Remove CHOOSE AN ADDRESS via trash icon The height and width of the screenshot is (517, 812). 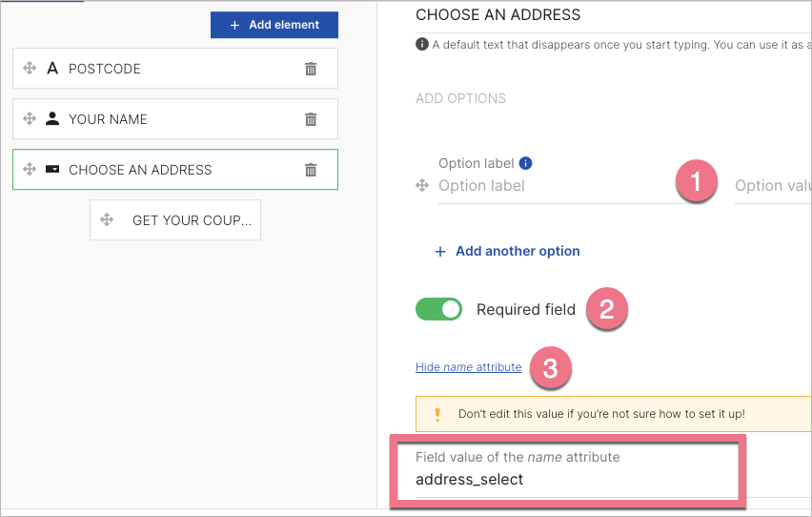click(311, 170)
